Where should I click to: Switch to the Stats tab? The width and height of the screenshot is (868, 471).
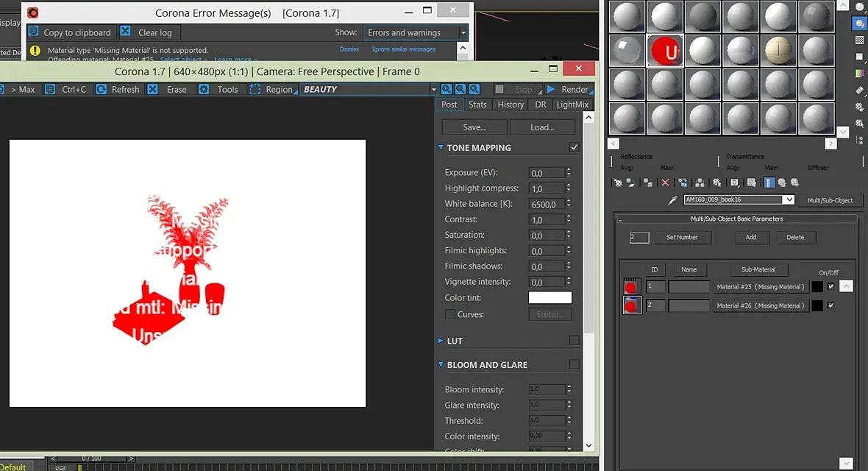point(477,105)
